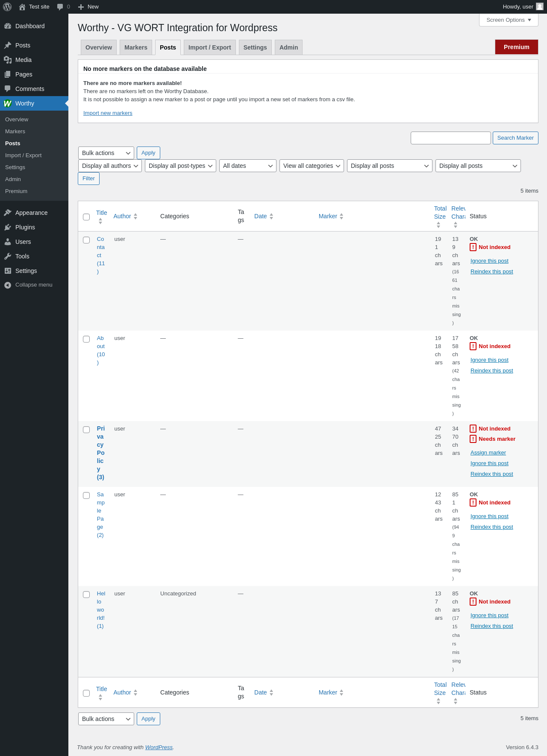Open the Sample Page (2) post title

100,515
